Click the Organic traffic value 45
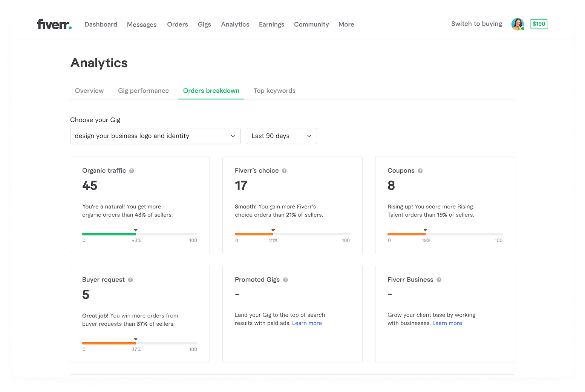The height and width of the screenshot is (392, 585). tap(90, 185)
